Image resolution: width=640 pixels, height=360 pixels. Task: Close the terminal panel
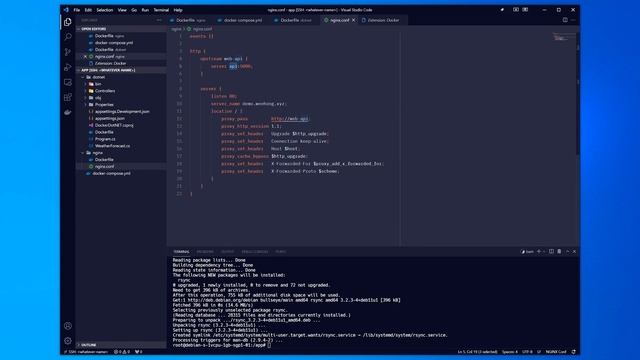574,251
